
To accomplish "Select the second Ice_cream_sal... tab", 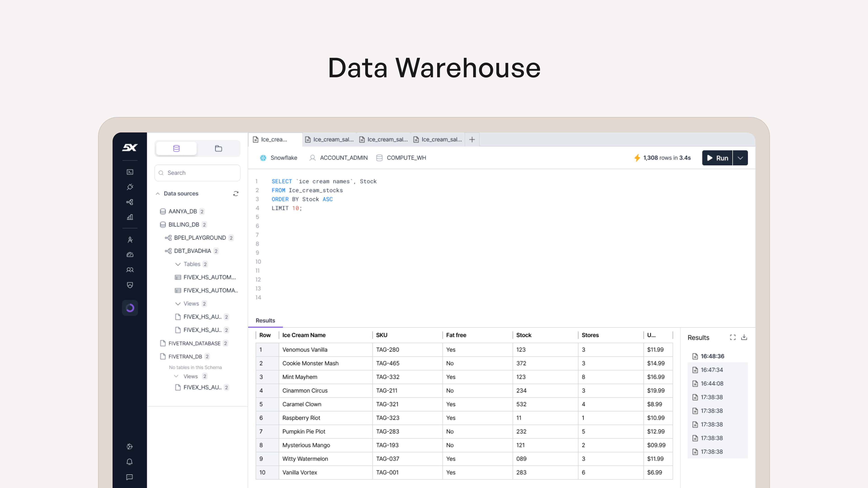I will [x=383, y=139].
